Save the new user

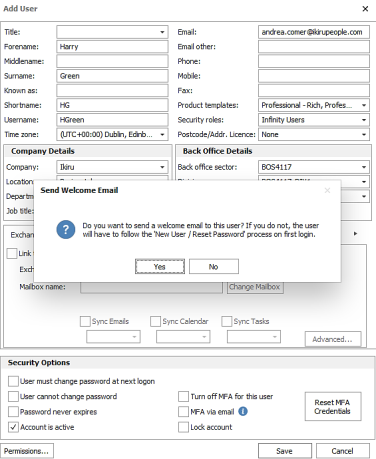(x=285, y=451)
